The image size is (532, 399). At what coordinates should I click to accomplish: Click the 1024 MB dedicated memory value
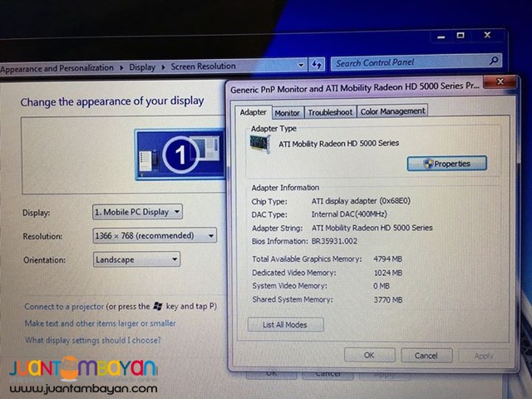tap(388, 273)
